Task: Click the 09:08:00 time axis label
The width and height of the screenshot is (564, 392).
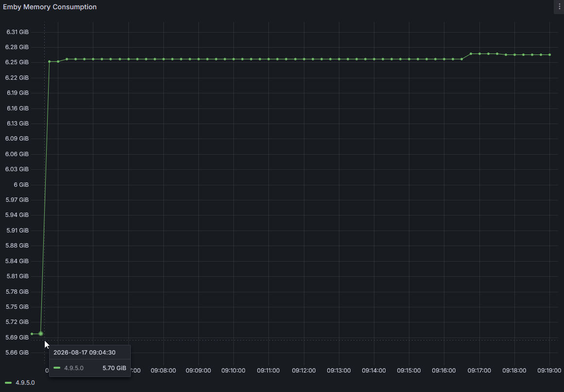Action: click(163, 371)
